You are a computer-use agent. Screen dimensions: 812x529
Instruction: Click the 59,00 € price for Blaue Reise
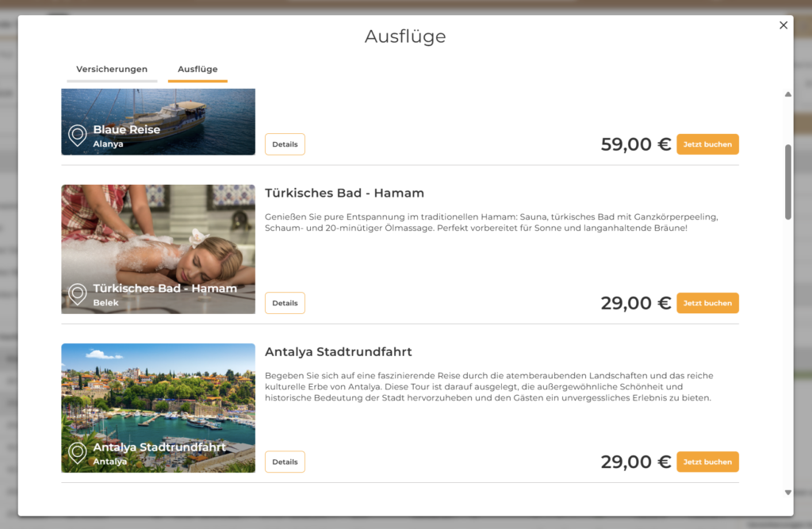click(x=635, y=144)
